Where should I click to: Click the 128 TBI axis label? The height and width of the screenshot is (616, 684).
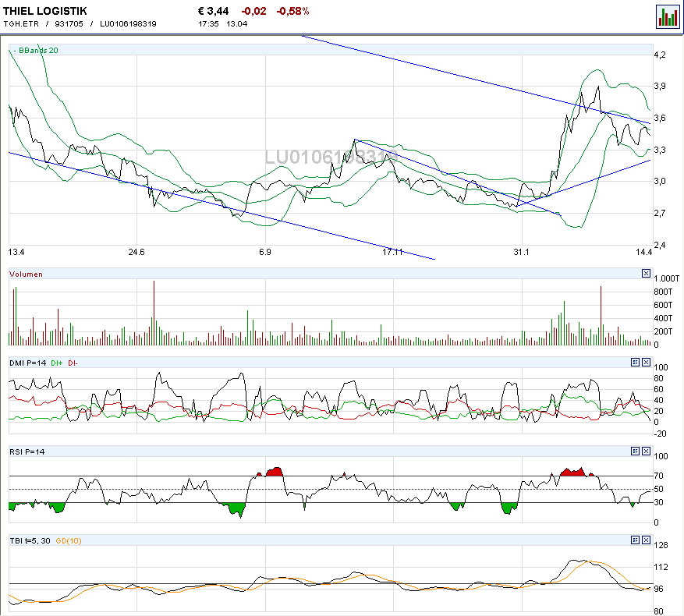tap(661, 545)
